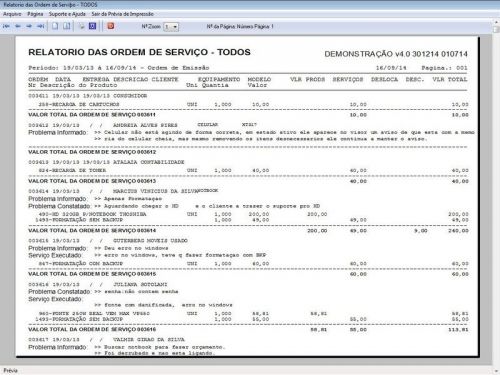
Task: Click the Prévia status bar text
Action: (x=10, y=370)
